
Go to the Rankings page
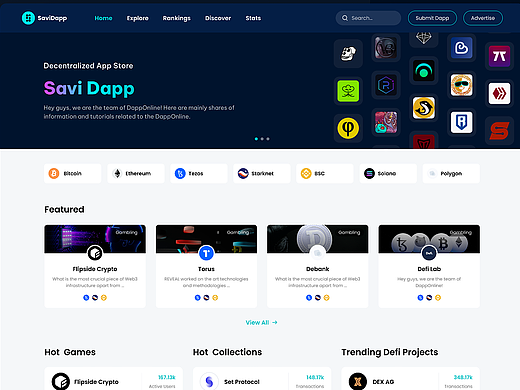point(176,18)
